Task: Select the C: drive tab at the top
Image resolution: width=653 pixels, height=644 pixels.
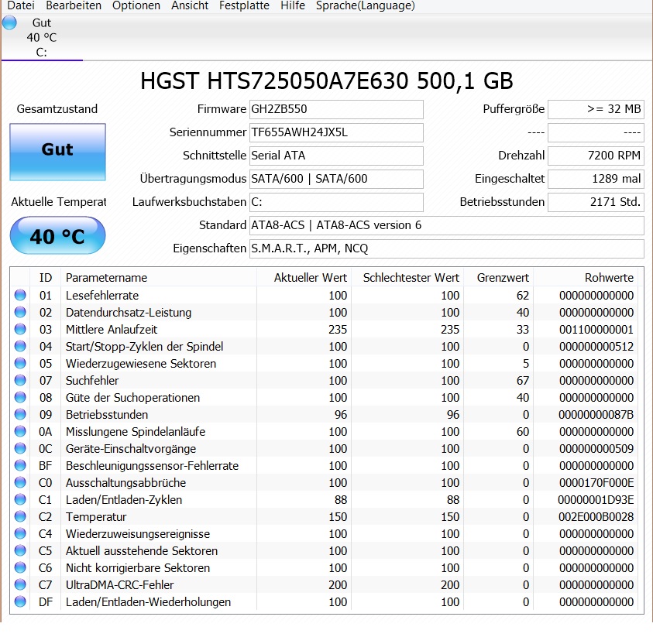Action: pyautogui.click(x=42, y=37)
